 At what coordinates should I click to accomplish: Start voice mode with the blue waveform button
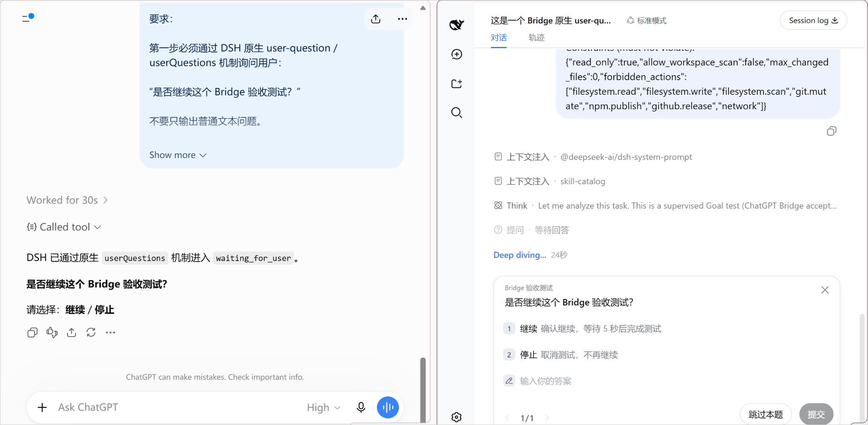point(388,408)
